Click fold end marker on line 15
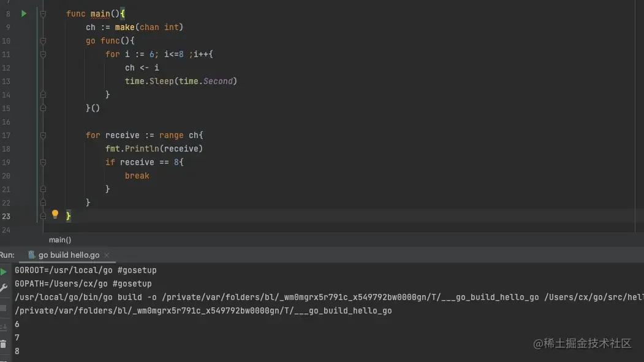Viewport: 644px width, 362px height. [x=43, y=108]
